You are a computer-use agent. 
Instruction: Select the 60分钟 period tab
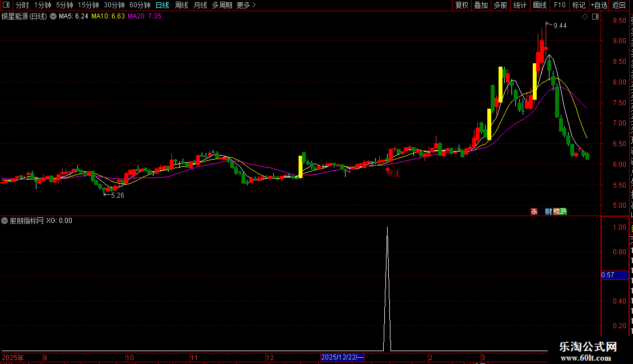pyautogui.click(x=139, y=5)
